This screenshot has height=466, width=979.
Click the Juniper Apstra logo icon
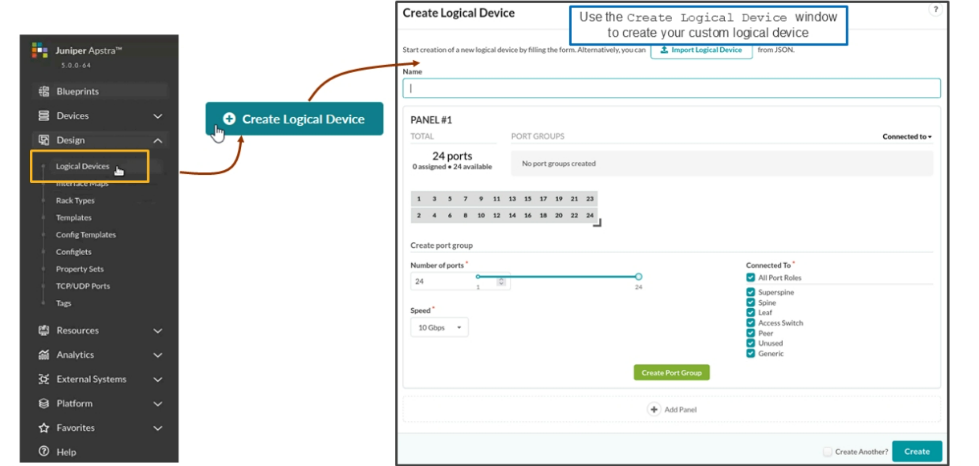coord(40,50)
